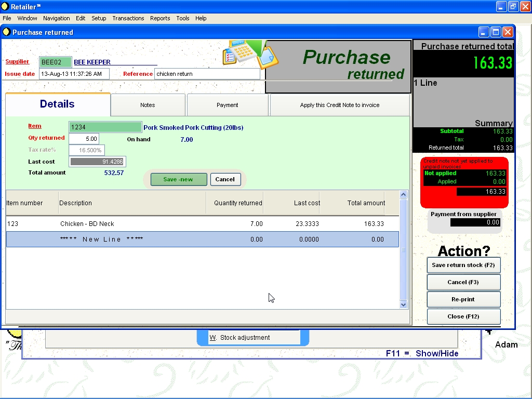The height and width of the screenshot is (399, 532).
Task: Open the Transactions menu
Action: click(x=128, y=18)
